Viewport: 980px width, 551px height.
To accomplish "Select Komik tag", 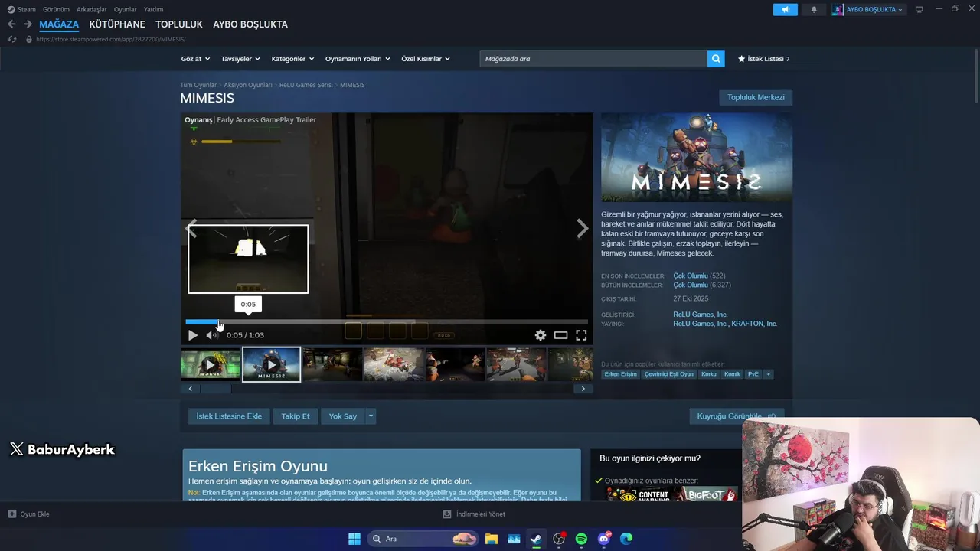I will click(x=732, y=374).
